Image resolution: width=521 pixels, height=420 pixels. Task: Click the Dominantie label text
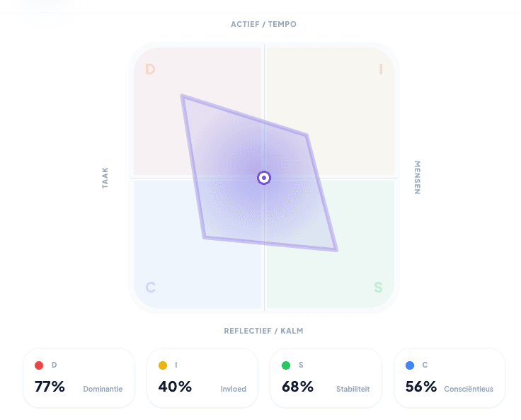(103, 389)
